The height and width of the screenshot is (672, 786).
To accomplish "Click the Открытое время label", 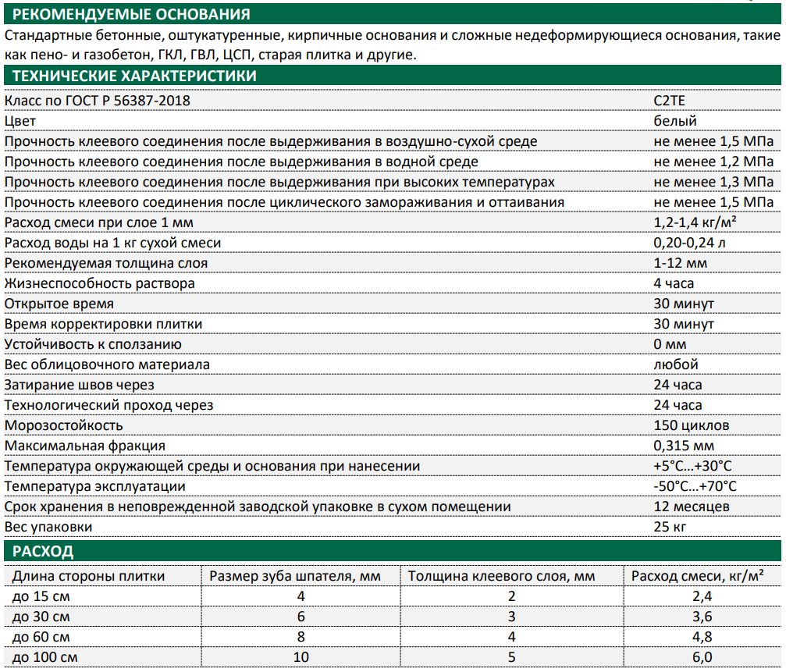I will click(x=59, y=304).
